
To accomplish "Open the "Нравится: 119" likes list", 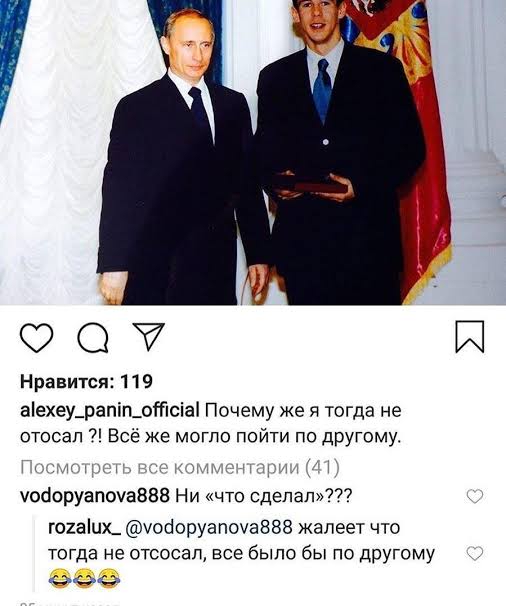I will 87,382.
